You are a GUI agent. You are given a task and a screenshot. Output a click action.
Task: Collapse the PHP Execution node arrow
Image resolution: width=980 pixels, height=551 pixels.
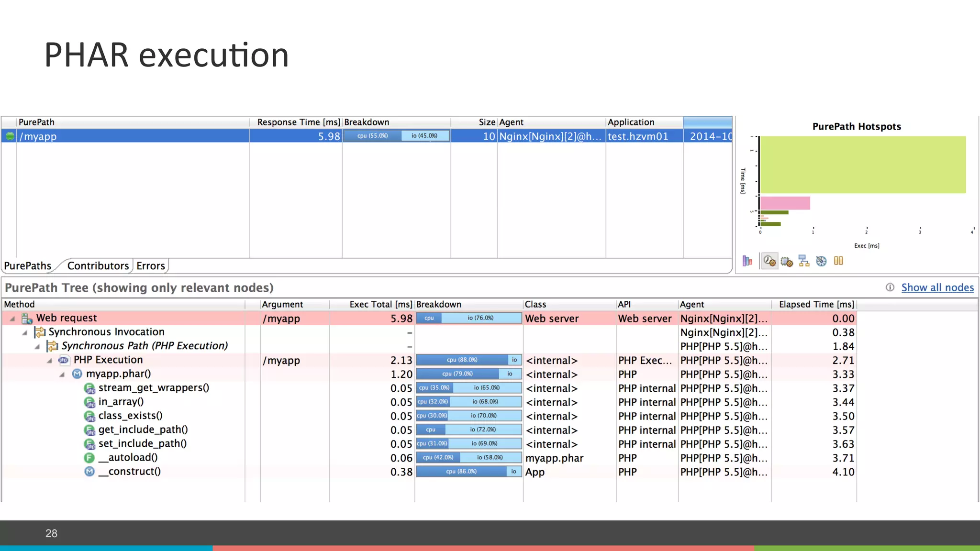pyautogui.click(x=50, y=361)
